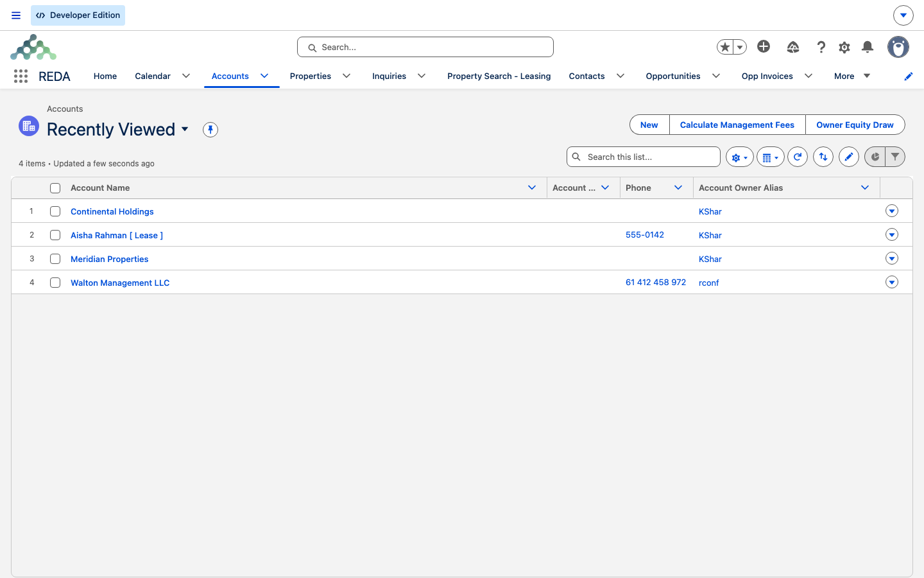Expand Accounts tab dropdown chevron
Screen dimensions: 924x578
(x=264, y=76)
